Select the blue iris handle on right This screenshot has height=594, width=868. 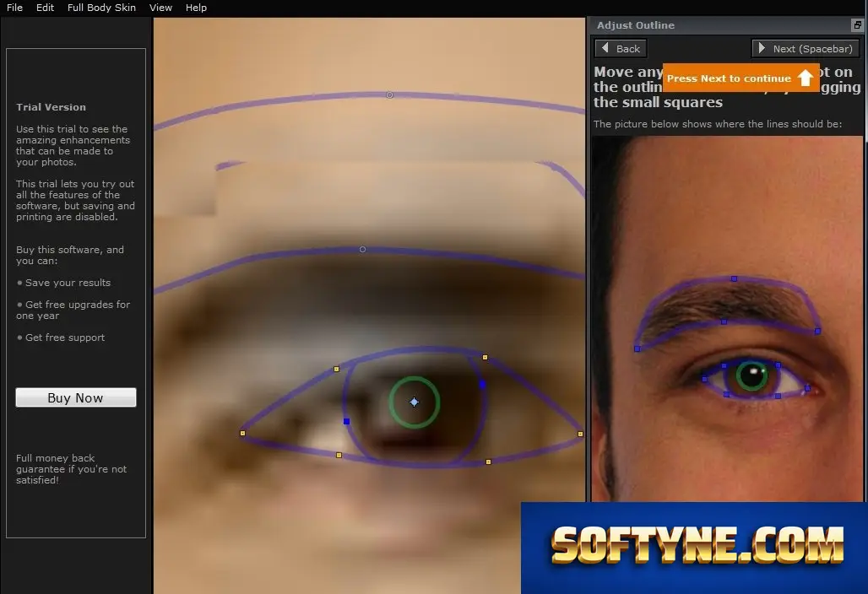click(x=483, y=385)
